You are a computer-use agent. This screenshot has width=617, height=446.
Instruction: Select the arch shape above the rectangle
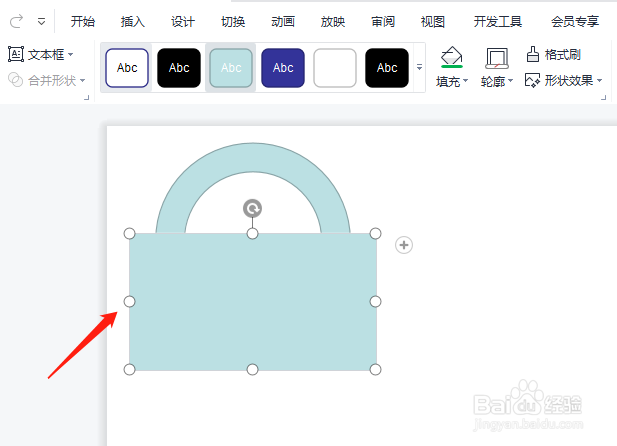click(x=253, y=157)
